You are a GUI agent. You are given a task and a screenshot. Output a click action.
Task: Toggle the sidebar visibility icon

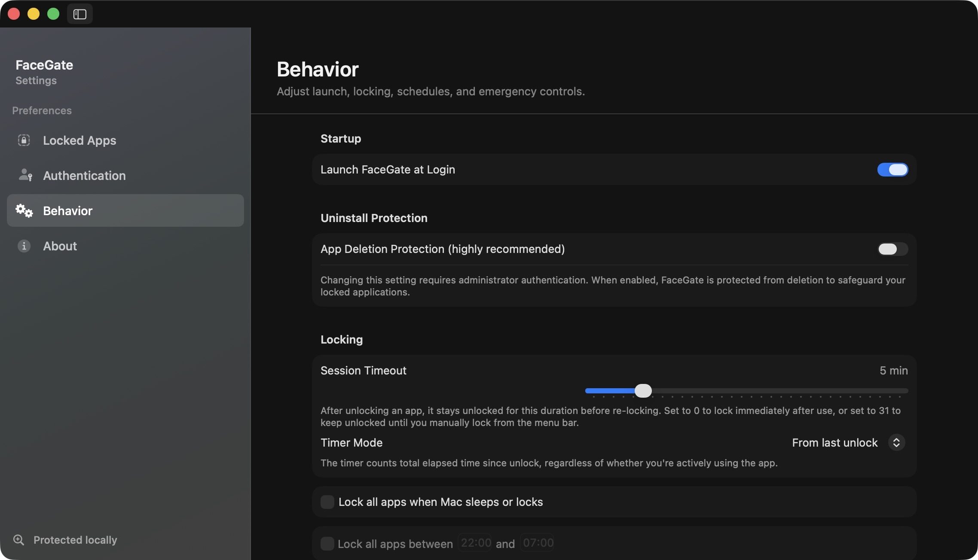(80, 14)
